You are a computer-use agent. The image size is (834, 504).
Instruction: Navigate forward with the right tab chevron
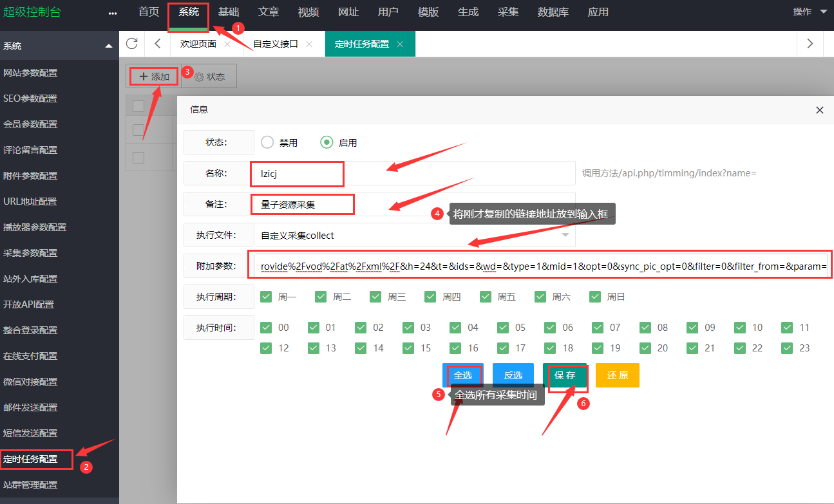(810, 44)
